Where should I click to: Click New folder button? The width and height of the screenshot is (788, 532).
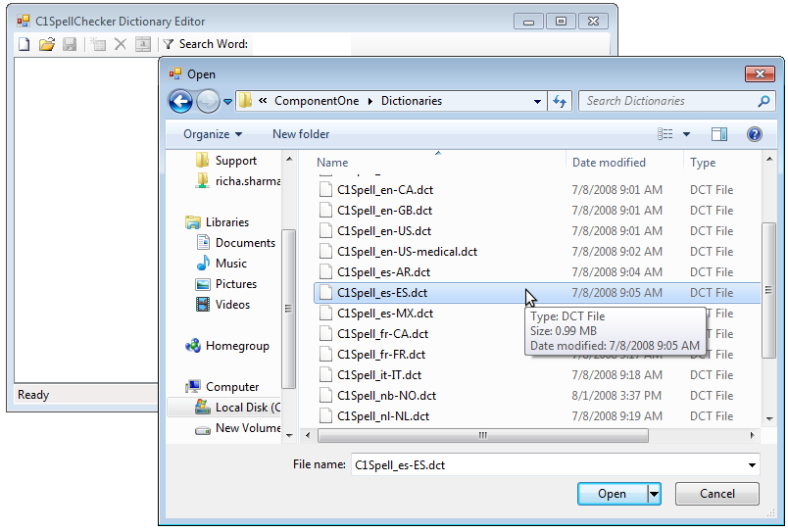(x=301, y=134)
